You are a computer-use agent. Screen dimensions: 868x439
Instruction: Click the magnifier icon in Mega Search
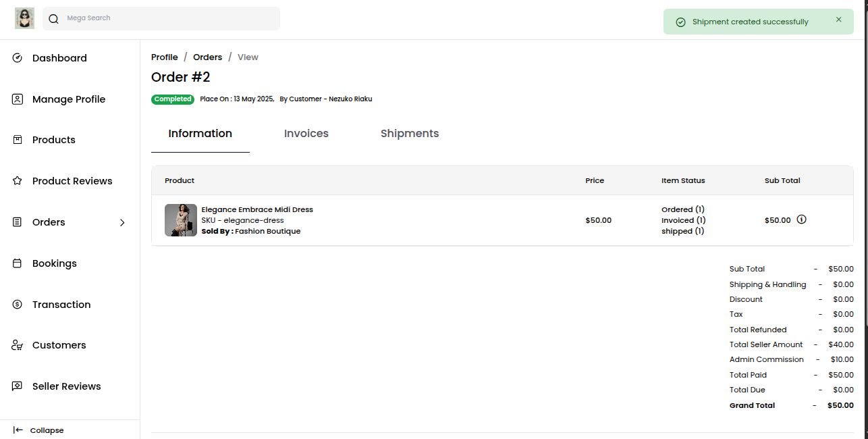pyautogui.click(x=53, y=18)
